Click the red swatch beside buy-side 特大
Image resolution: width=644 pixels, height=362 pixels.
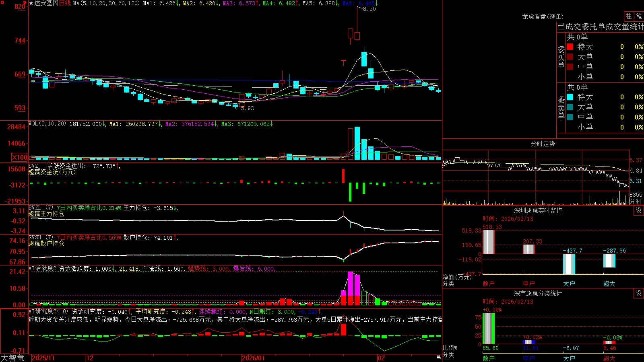point(570,47)
